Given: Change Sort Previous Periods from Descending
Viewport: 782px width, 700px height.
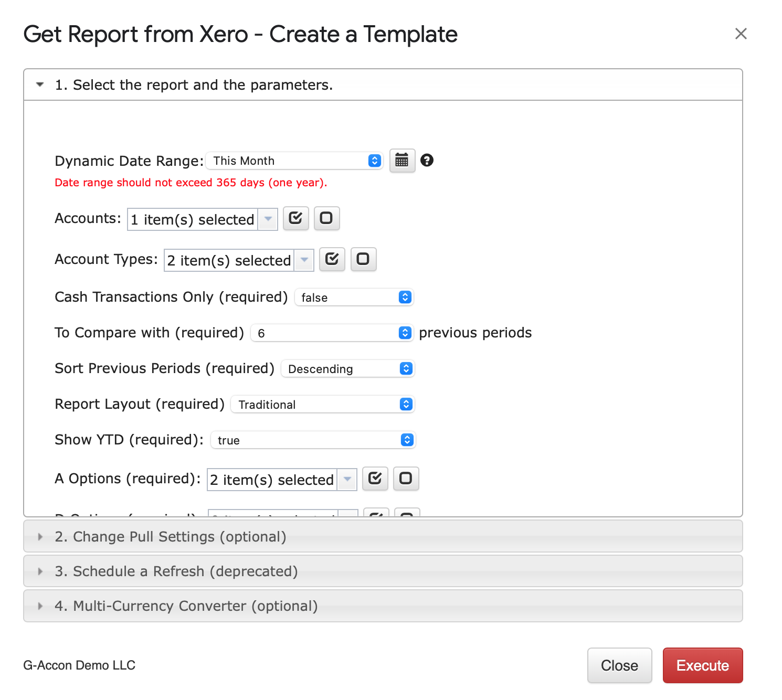Looking at the screenshot, I should (347, 369).
